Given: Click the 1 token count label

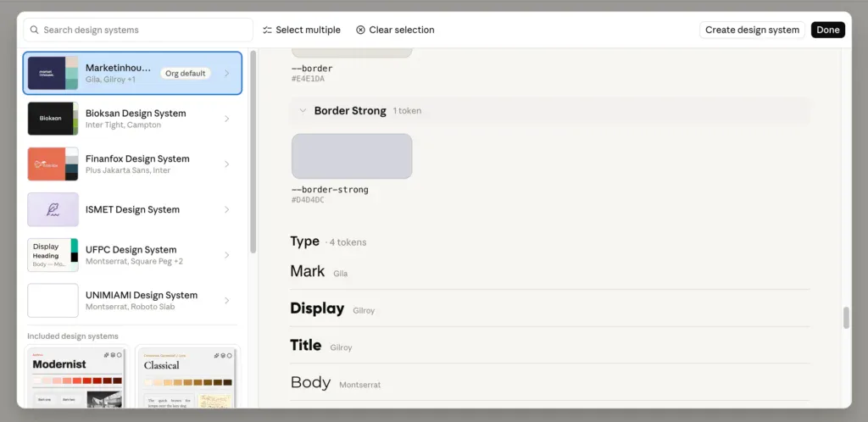Looking at the screenshot, I should coord(407,111).
